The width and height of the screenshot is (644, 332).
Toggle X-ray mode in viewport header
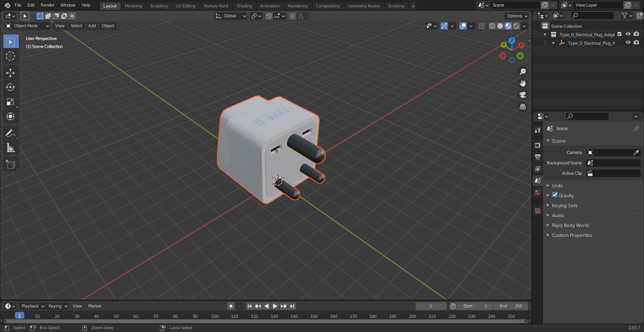481,26
